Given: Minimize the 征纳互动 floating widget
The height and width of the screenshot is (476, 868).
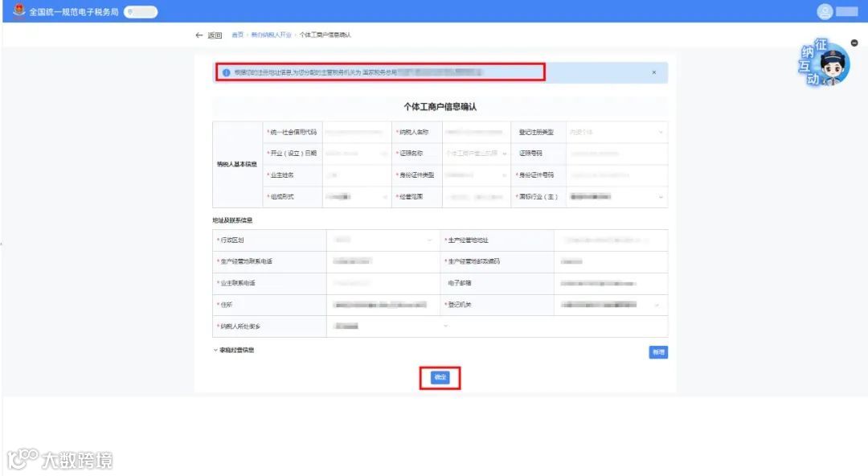Looking at the screenshot, I should click(854, 43).
